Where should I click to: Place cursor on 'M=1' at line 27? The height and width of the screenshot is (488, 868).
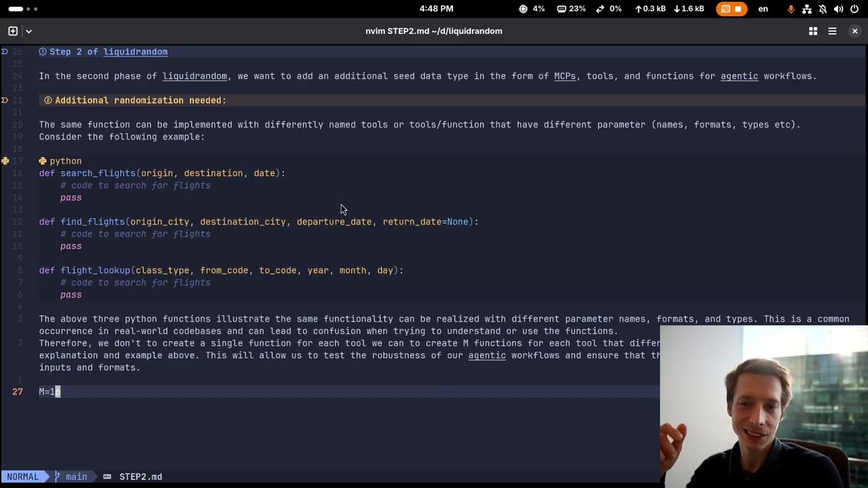47,392
